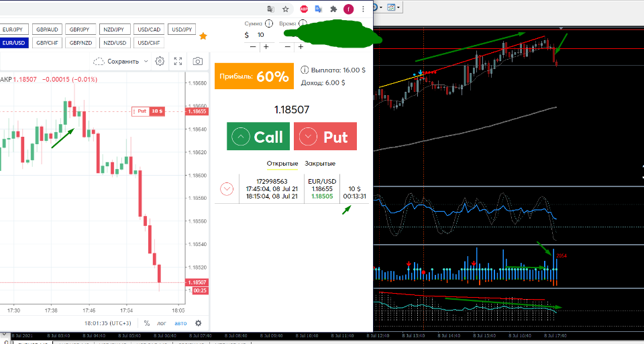Click the current quote 1.18507 above Call
The width and height of the screenshot is (644, 344).
coord(292,109)
